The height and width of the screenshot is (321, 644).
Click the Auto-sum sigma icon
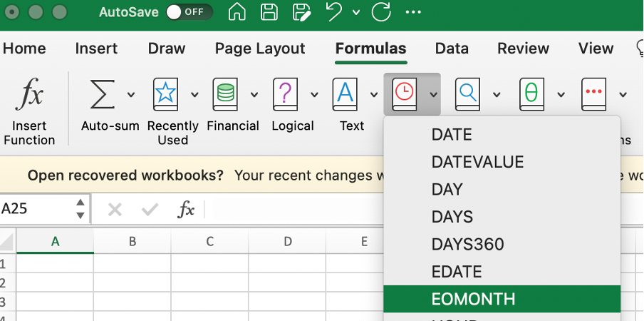pyautogui.click(x=103, y=95)
